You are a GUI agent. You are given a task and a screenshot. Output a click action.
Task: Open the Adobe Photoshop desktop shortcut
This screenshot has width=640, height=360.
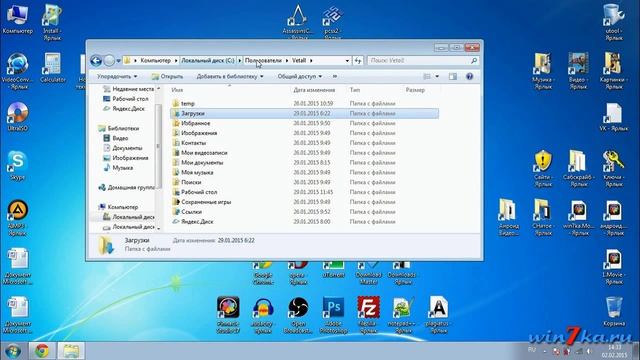pyautogui.click(x=333, y=315)
